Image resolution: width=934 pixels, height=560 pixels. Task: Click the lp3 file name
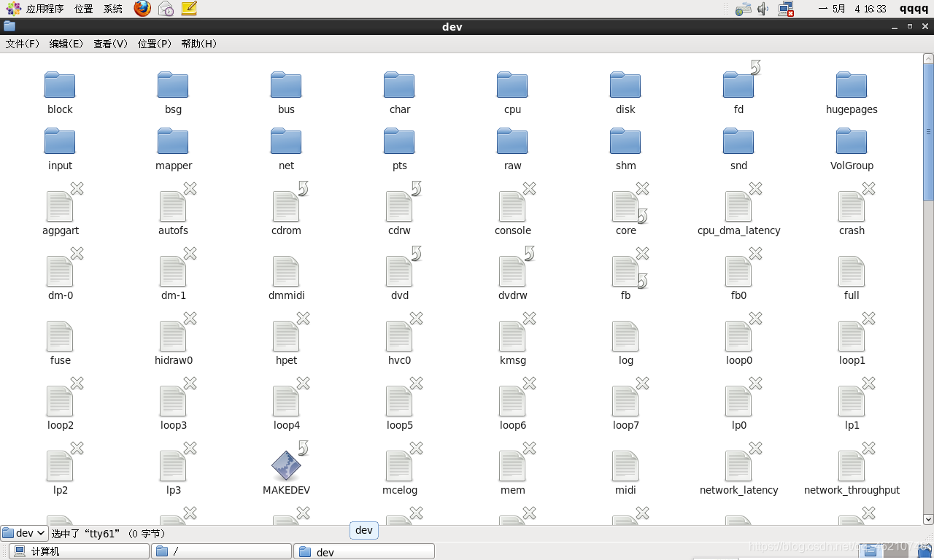point(173,490)
